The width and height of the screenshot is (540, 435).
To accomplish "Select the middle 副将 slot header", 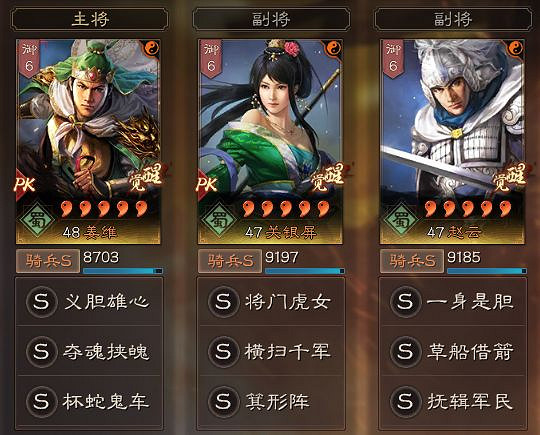I will coord(271,19).
